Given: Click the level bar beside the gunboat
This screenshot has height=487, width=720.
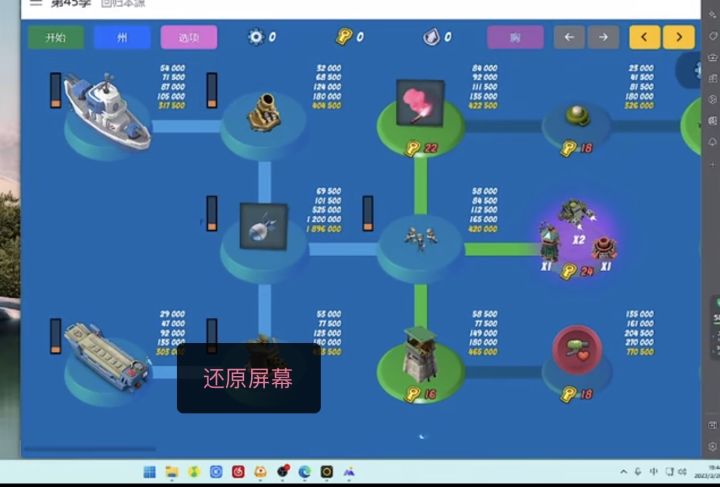Looking at the screenshot, I should point(56,90).
